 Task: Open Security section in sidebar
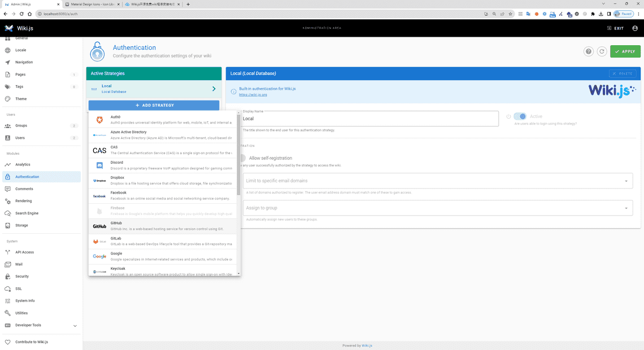pyautogui.click(x=22, y=277)
